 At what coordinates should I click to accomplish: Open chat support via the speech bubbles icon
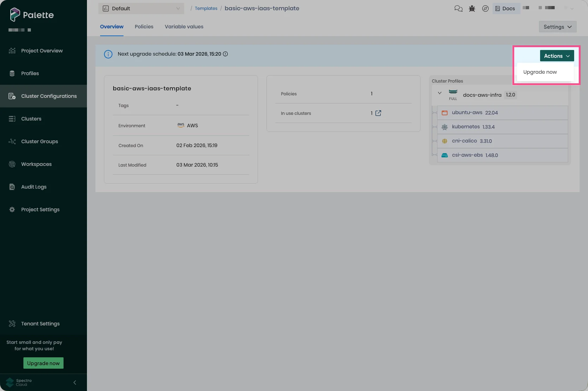(458, 8)
